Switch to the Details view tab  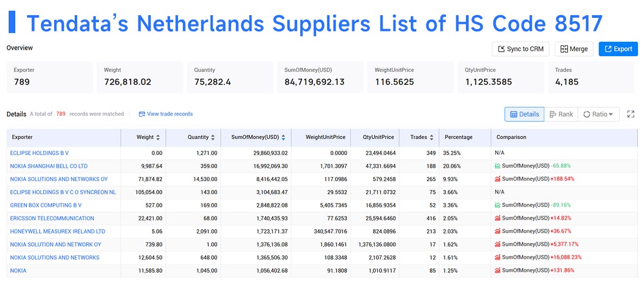524,114
